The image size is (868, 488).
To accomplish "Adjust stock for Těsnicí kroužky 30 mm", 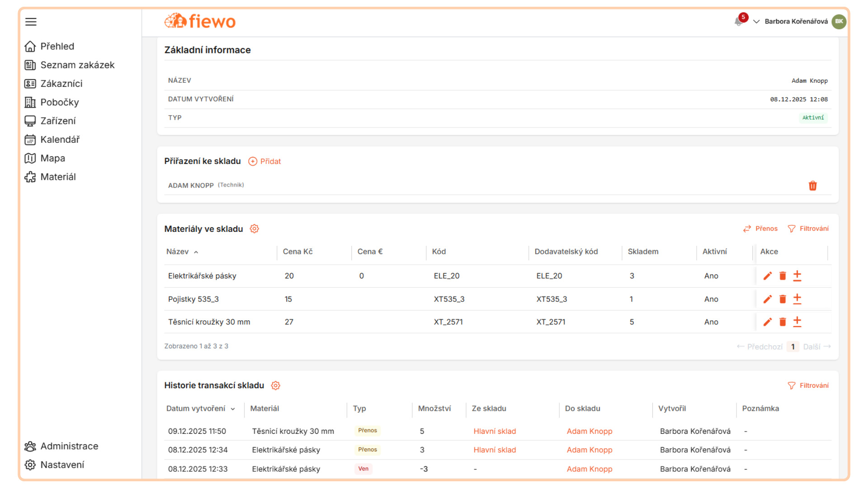I will (797, 322).
